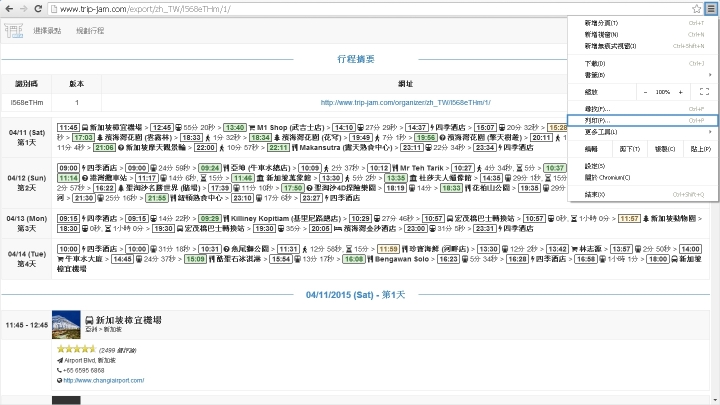
Task: Click the paste (P) button in edit row
Action: tap(700, 149)
